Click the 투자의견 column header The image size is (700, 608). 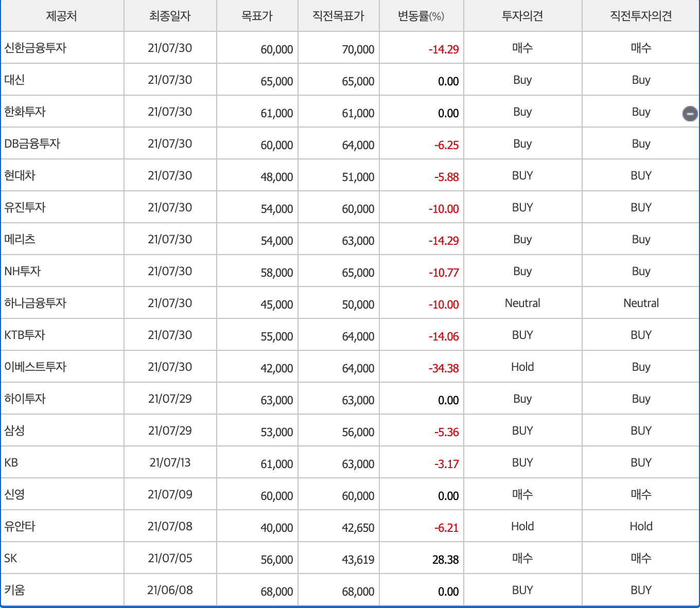pos(522,16)
